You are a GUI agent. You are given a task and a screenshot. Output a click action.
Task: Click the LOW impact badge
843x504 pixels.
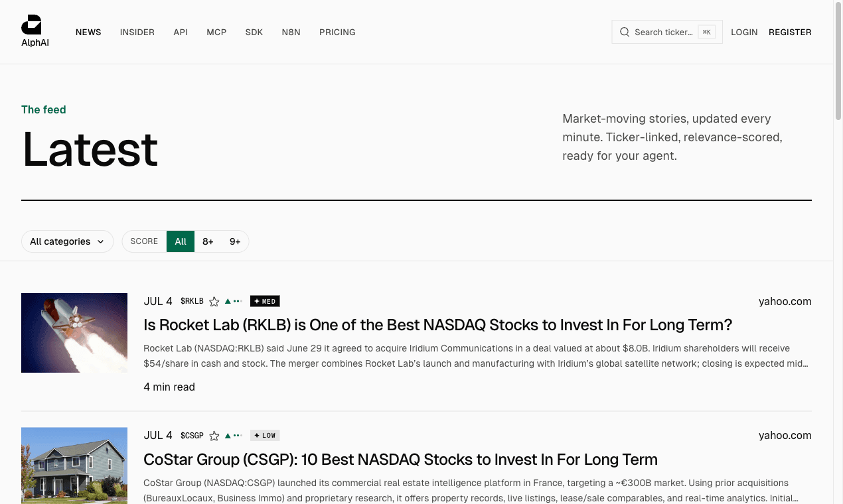(265, 436)
